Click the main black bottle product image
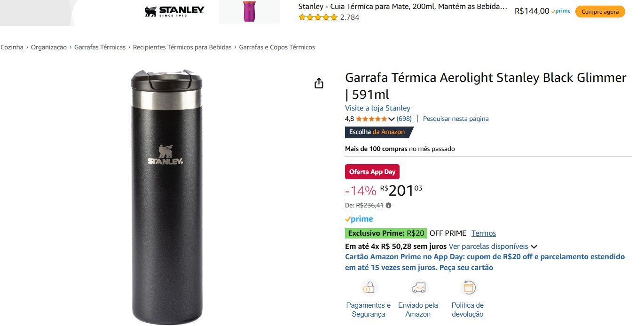Screen dimensions: 644x326 (165, 197)
